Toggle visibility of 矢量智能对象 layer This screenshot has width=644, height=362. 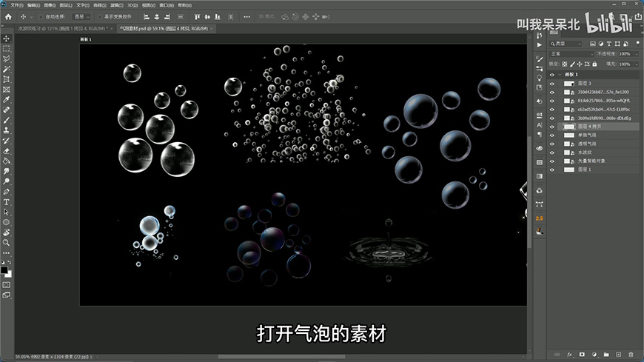click(x=552, y=161)
